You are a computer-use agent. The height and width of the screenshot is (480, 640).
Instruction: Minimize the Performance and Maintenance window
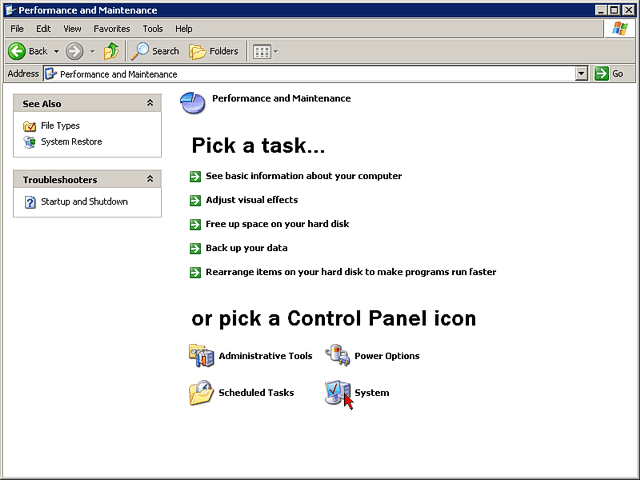601,10
